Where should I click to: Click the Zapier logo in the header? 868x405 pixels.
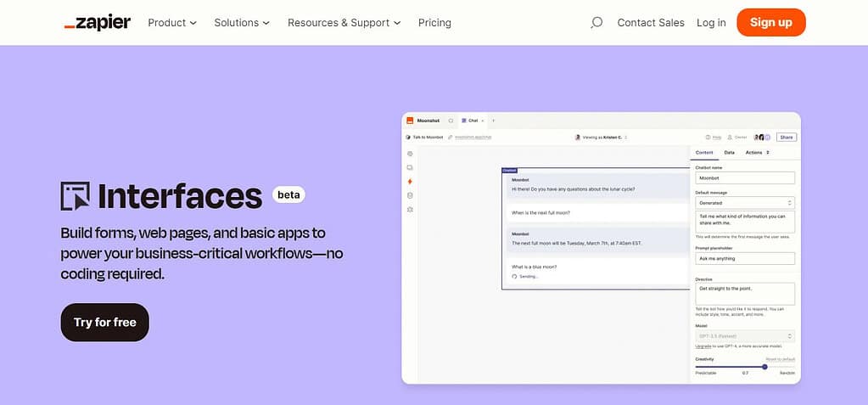coord(98,23)
